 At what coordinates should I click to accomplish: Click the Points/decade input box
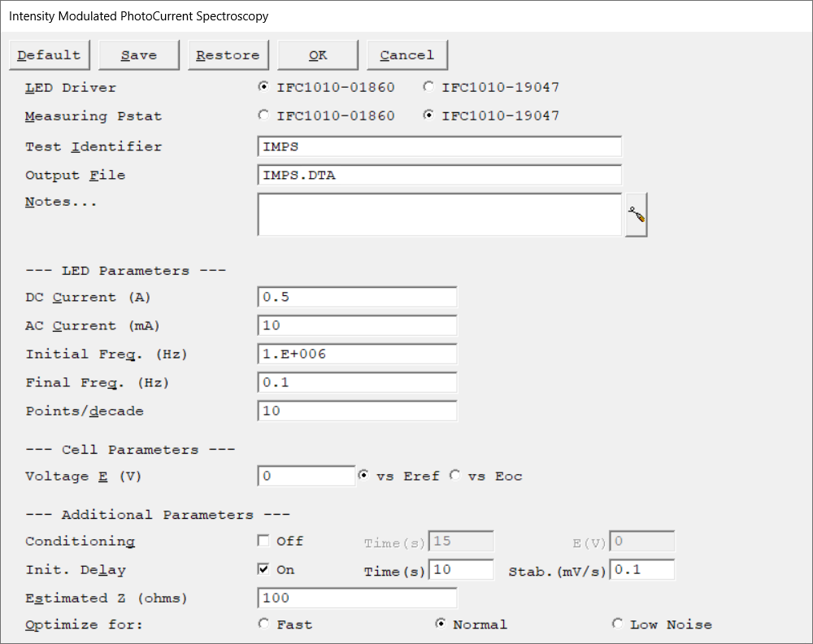click(x=357, y=411)
